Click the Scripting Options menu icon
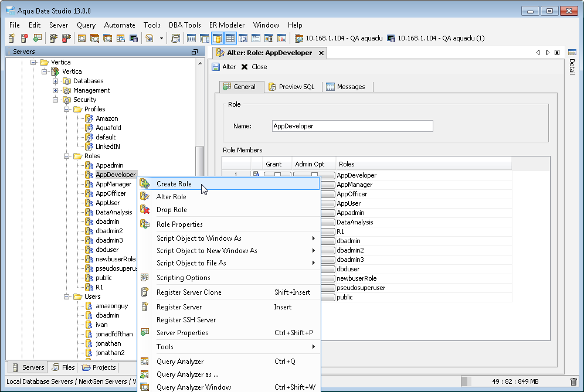584x392 pixels. point(144,277)
